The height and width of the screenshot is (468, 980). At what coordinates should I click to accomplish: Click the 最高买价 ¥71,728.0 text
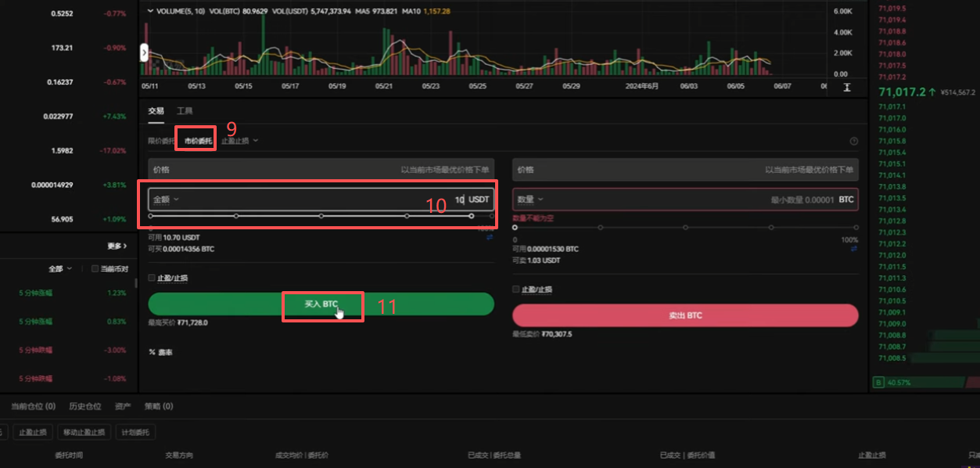(x=178, y=322)
